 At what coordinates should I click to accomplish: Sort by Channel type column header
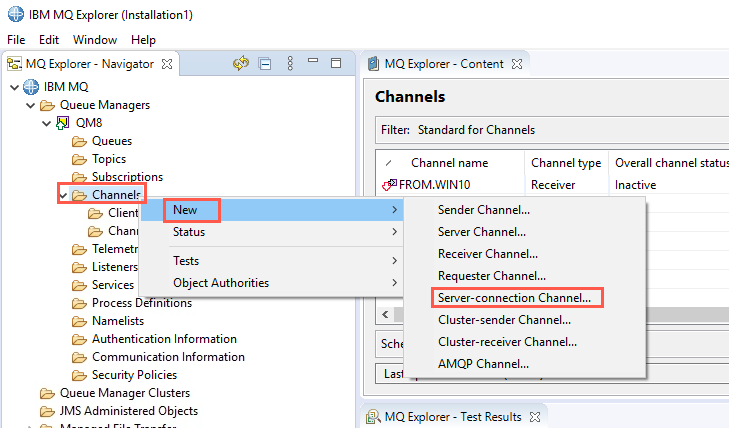coord(566,163)
